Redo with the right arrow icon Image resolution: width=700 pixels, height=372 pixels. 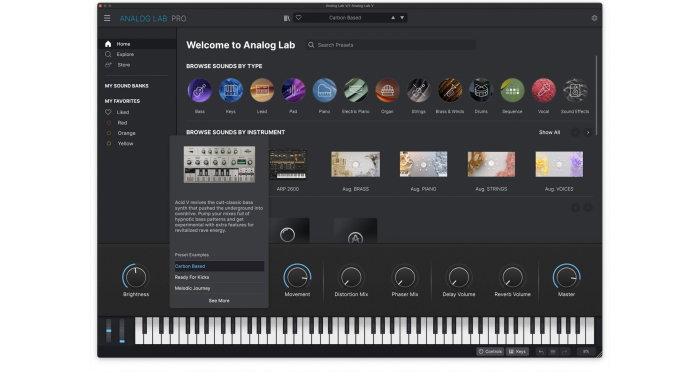(565, 352)
